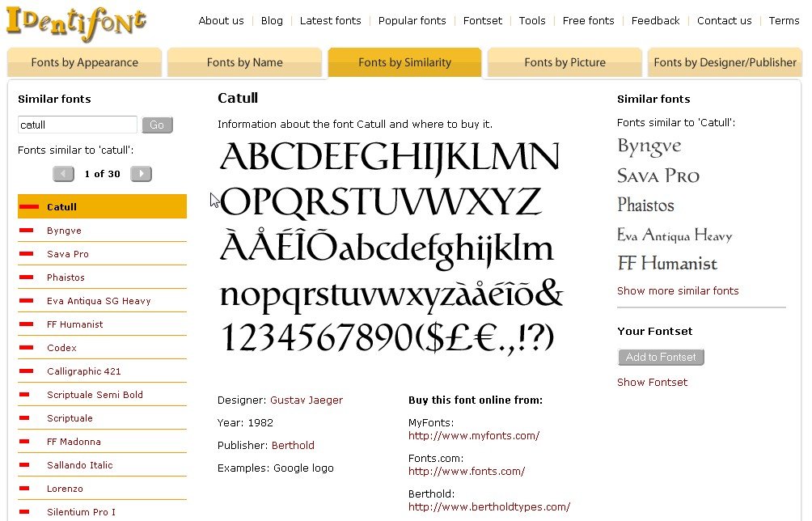Open Tools from the top navigation
The image size is (812, 521).
pos(532,20)
